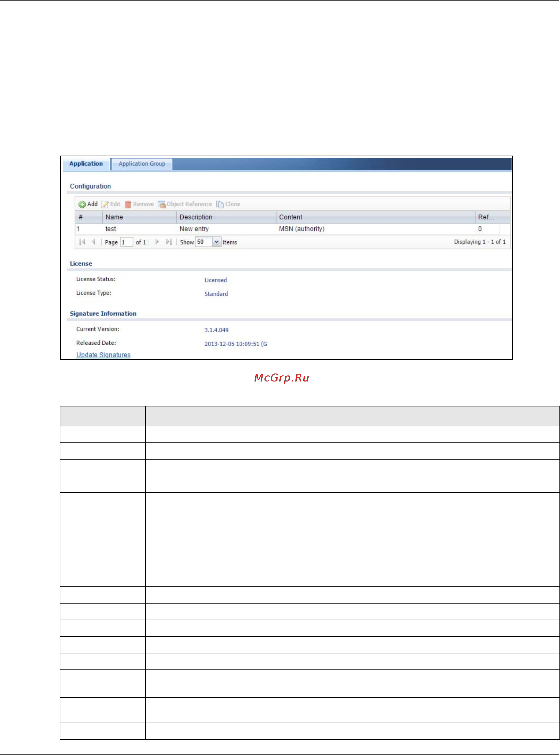Switch to the Application Group tab
This screenshot has height=755, width=560.
coord(142,164)
